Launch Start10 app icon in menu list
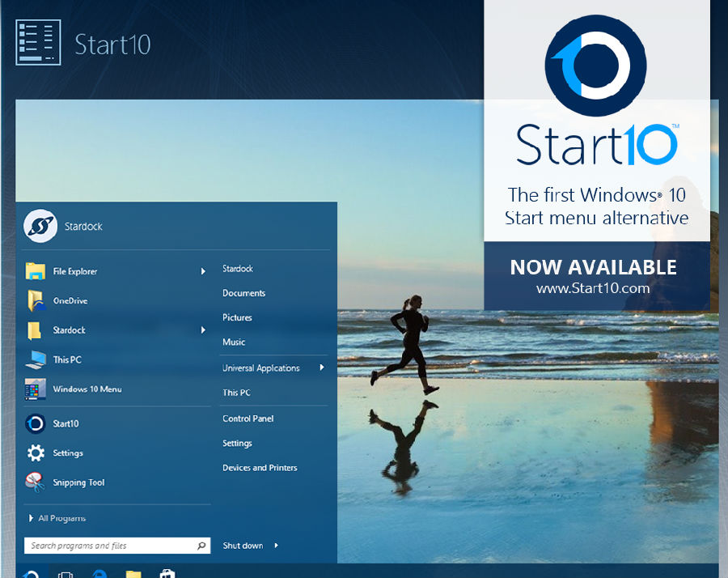Screen dimensions: 728x578 coord(36,423)
